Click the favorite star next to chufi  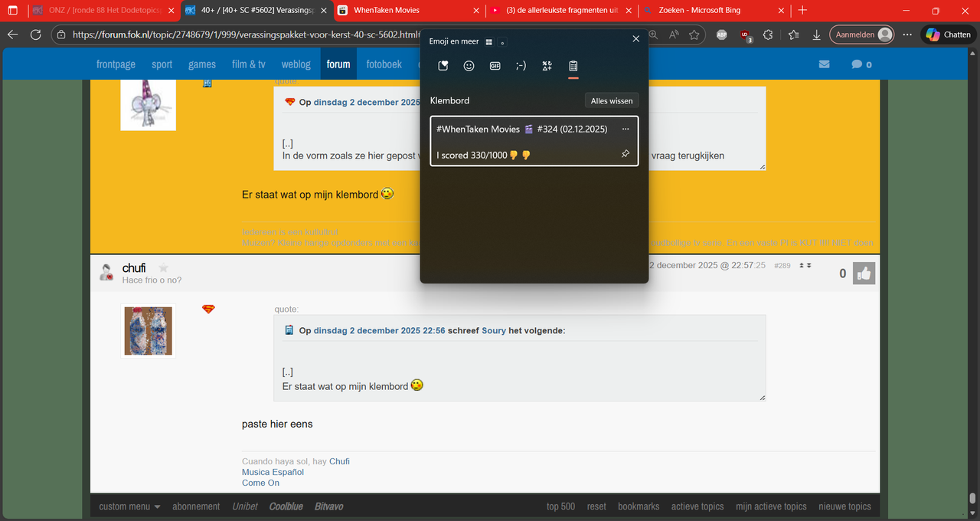coord(163,268)
